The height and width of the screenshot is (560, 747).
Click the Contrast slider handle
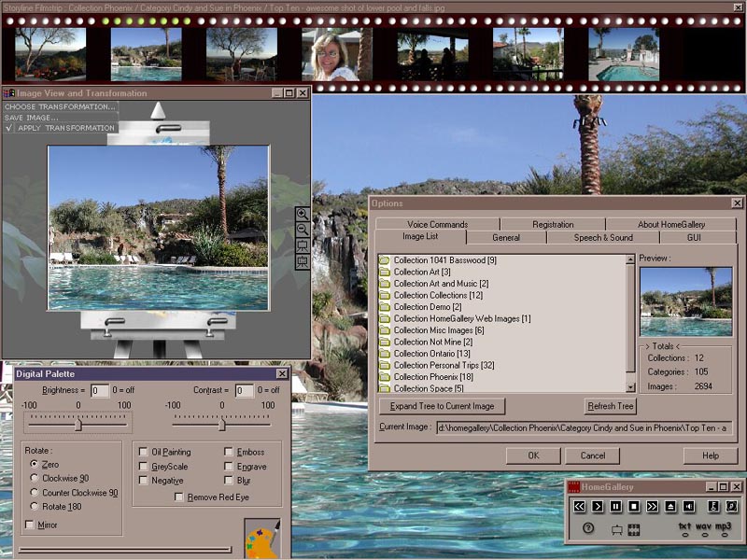pos(221,425)
